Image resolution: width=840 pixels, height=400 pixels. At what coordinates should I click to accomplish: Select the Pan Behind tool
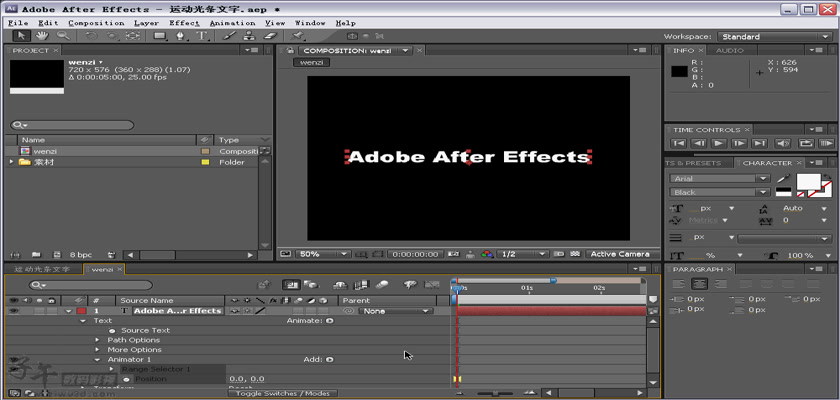point(132,36)
